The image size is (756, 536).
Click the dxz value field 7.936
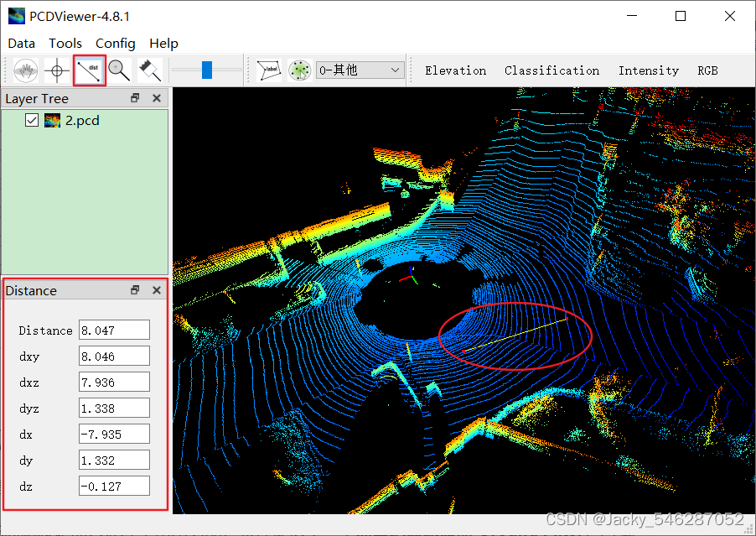pos(114,382)
